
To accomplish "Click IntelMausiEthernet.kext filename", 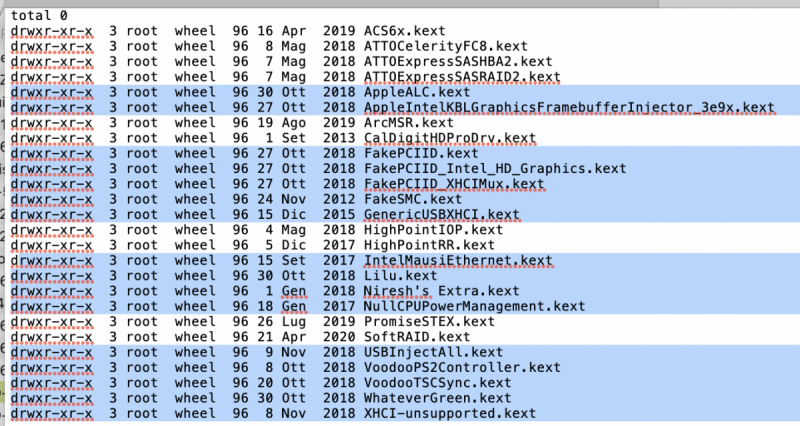I will [458, 261].
